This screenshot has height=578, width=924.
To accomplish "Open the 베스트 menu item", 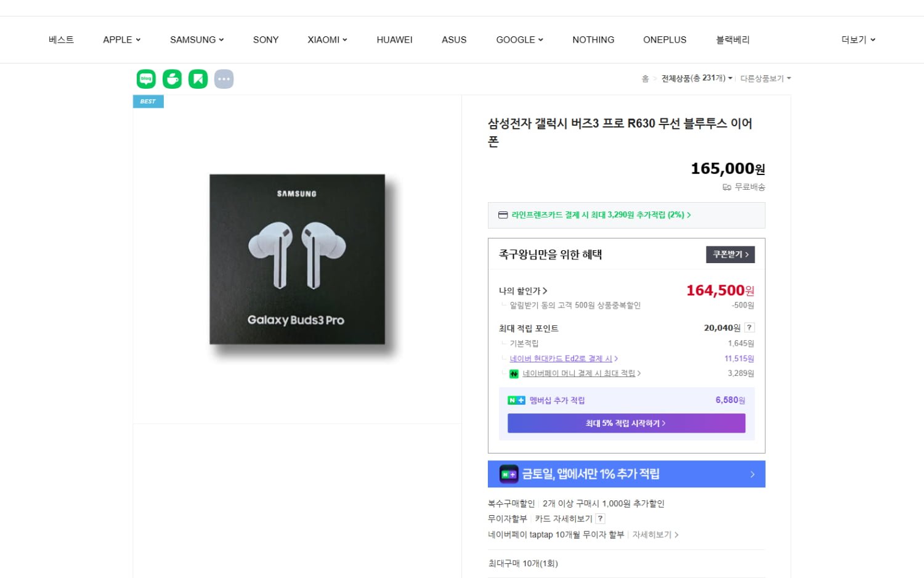I will point(61,39).
